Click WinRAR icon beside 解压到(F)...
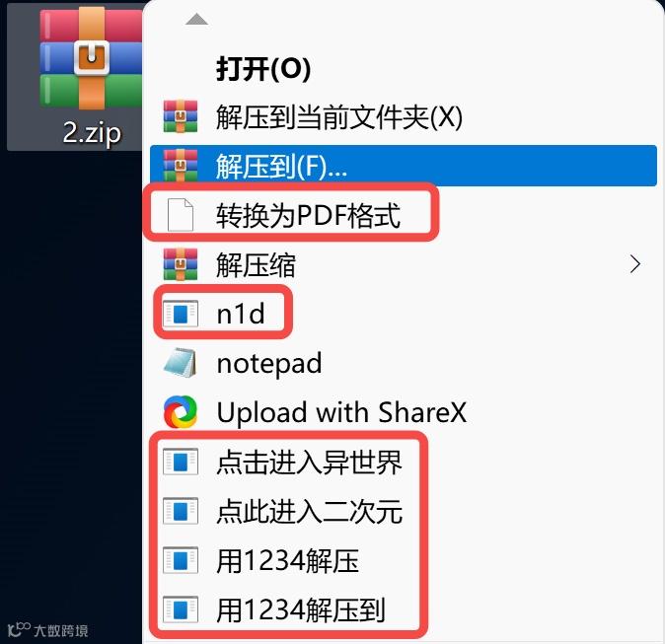 (x=181, y=166)
